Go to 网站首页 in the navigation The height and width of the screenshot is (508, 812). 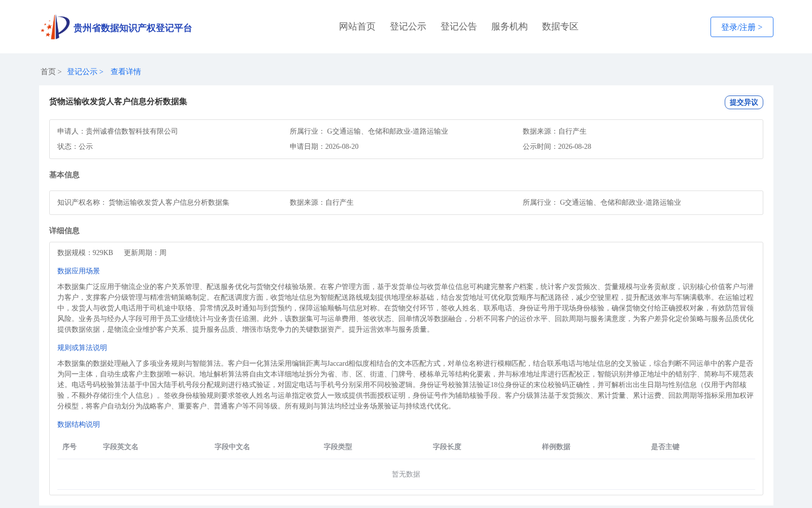(x=357, y=26)
